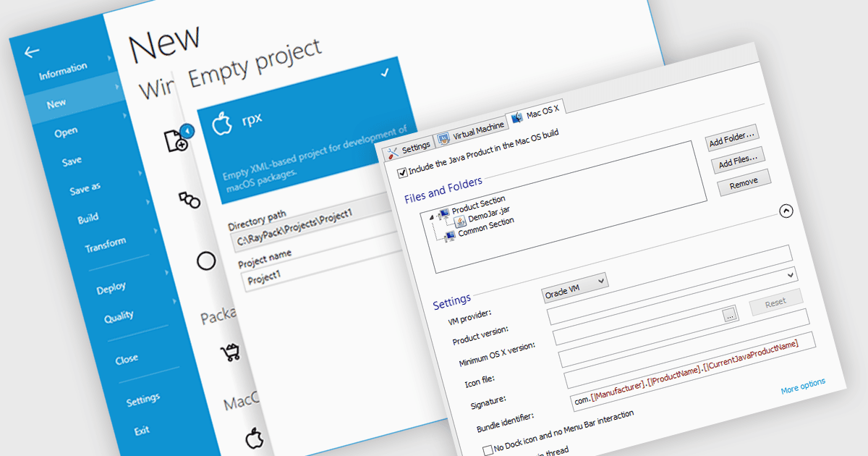Screen dimensions: 868x456
Task: Collapse the Product Section tree node
Action: pyautogui.click(x=433, y=216)
